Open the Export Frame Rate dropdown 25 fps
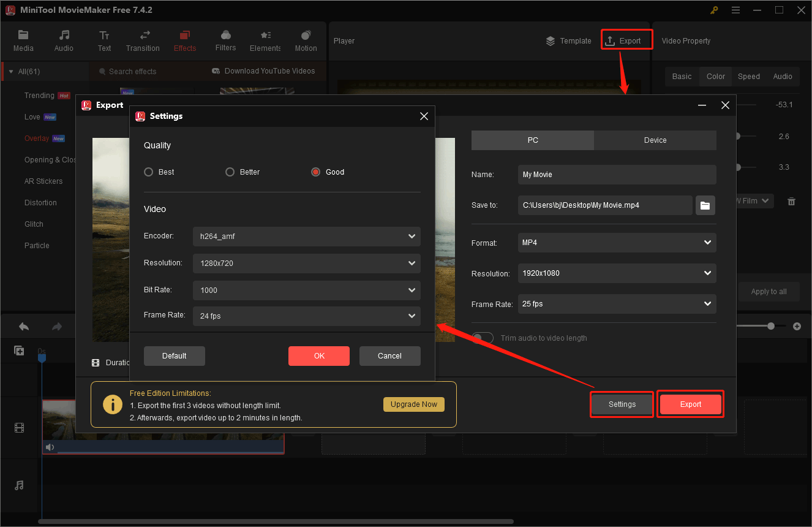The height and width of the screenshot is (527, 812). click(617, 304)
